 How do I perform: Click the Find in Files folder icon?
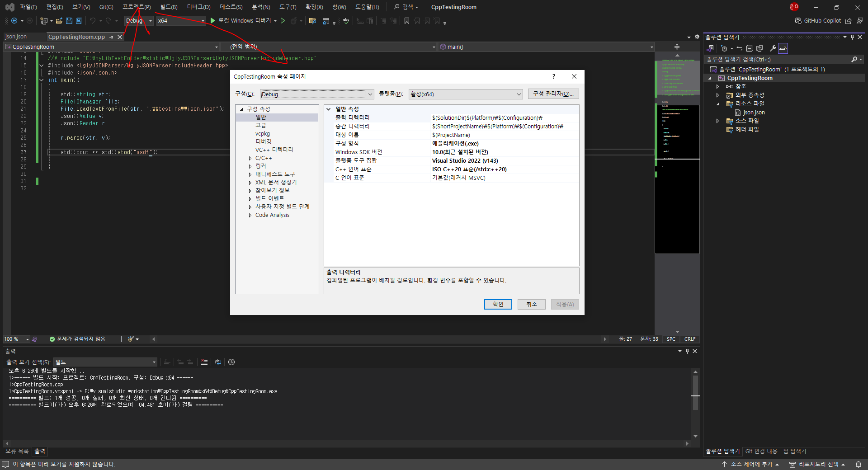[312, 21]
